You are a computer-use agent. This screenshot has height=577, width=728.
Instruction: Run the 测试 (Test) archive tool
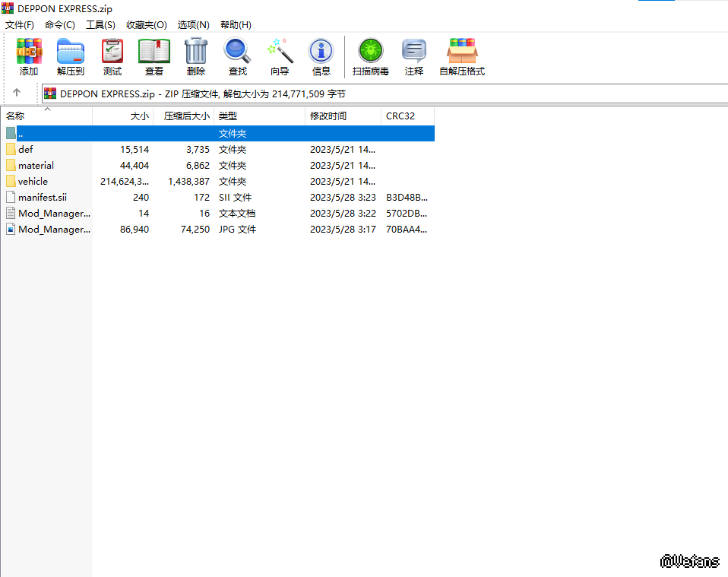112,57
